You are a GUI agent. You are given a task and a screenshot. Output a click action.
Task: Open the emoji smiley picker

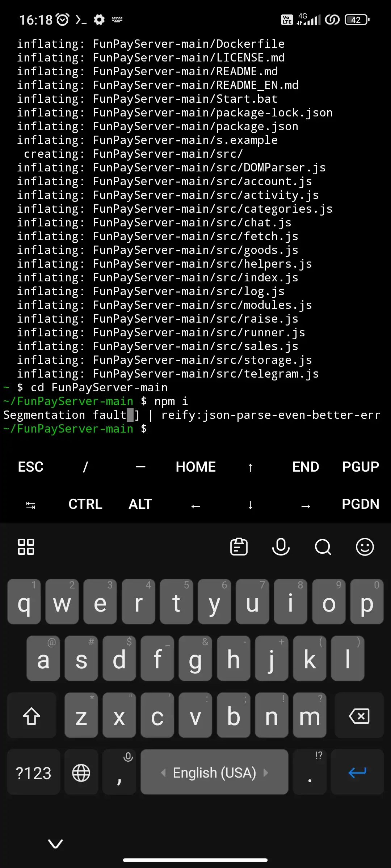365,546
